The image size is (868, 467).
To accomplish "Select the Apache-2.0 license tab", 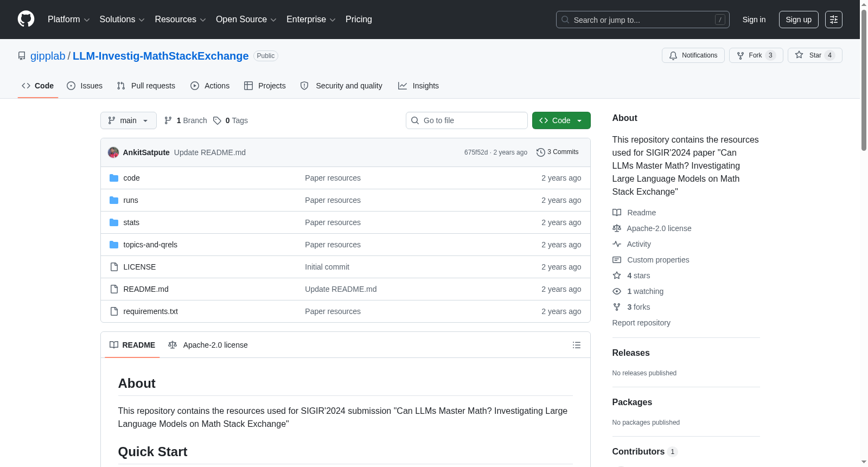I will tap(208, 345).
